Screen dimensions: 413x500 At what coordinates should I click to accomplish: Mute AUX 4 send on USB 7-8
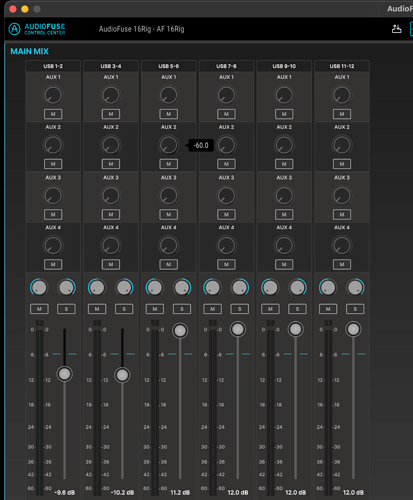click(226, 264)
